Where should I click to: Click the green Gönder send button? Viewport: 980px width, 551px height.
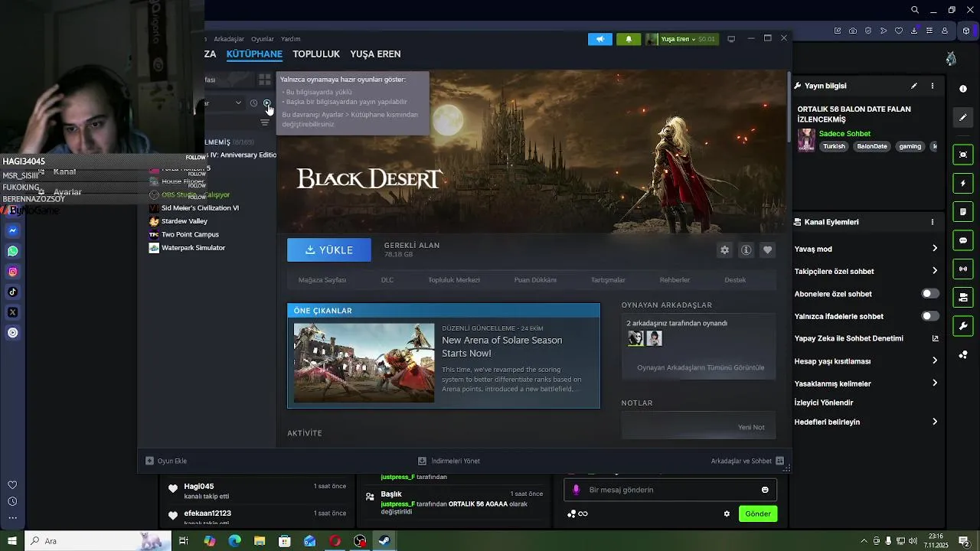click(758, 514)
